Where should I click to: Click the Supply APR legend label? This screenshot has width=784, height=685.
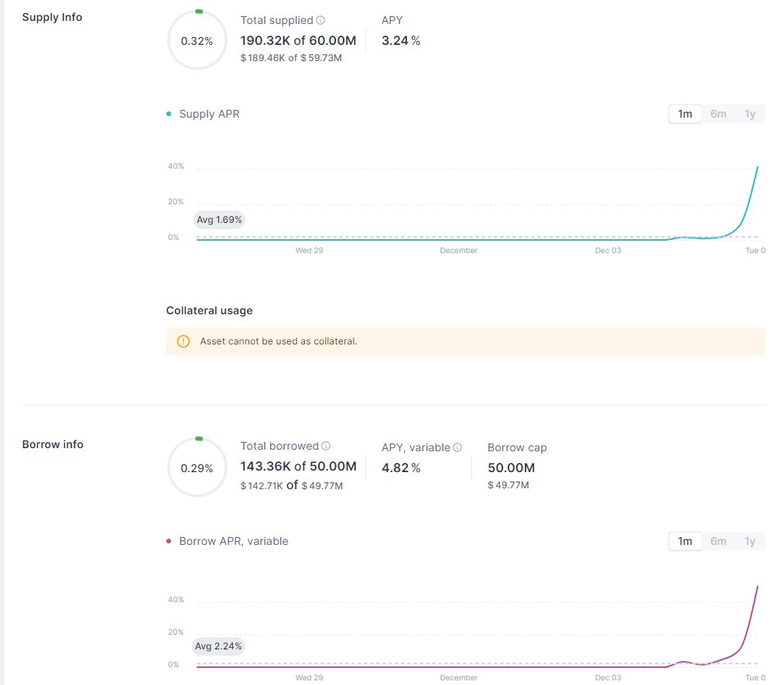[209, 114]
